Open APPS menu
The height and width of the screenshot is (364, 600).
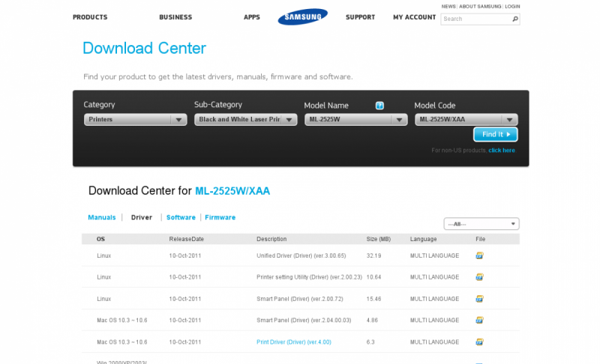[252, 17]
